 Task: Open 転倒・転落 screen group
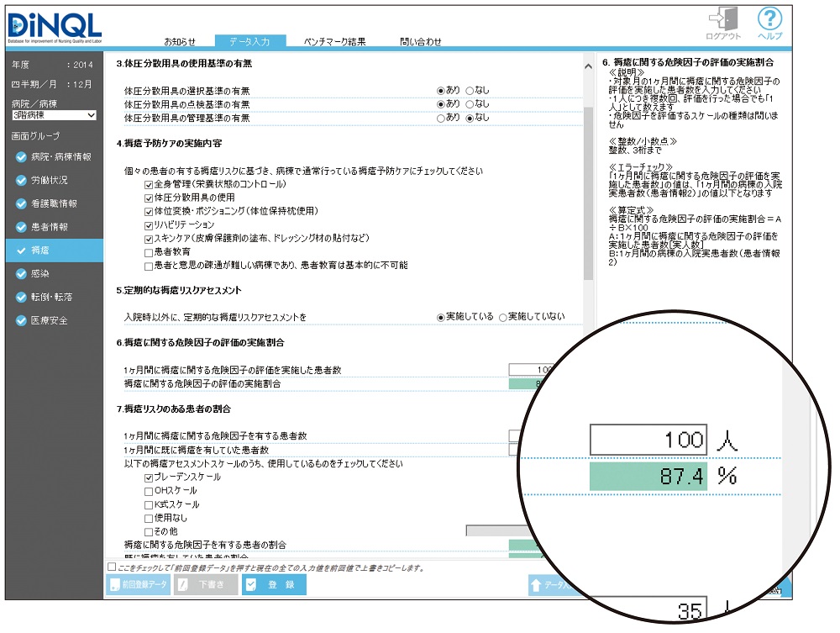click(x=54, y=298)
